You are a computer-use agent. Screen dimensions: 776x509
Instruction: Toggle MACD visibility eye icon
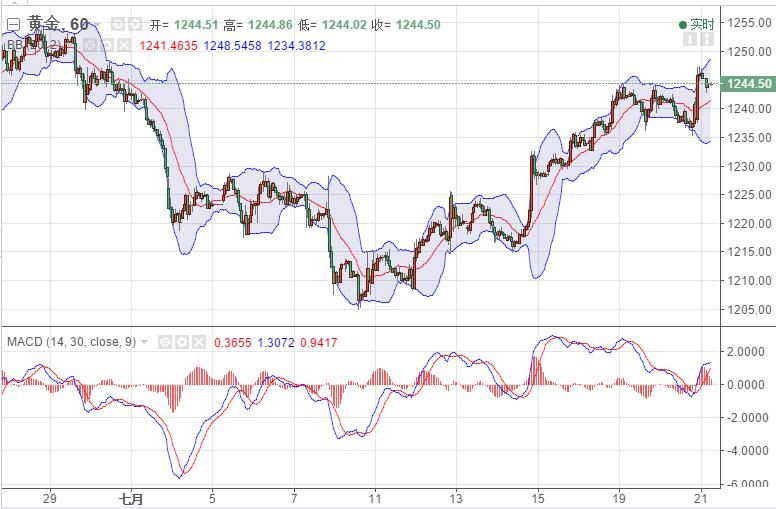click(165, 342)
